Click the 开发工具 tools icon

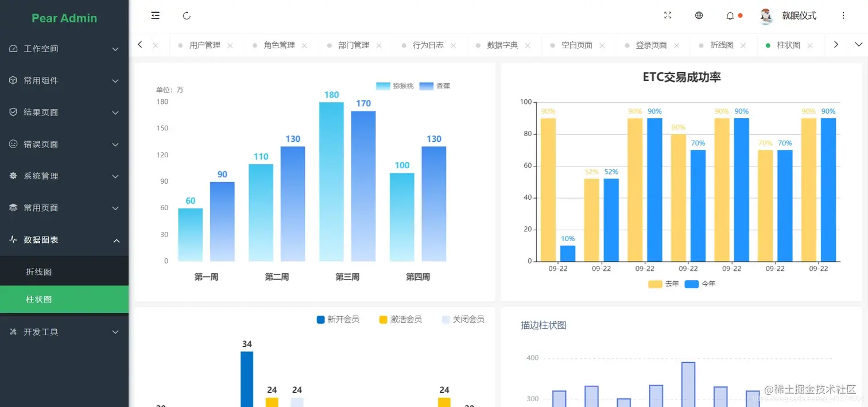point(13,332)
